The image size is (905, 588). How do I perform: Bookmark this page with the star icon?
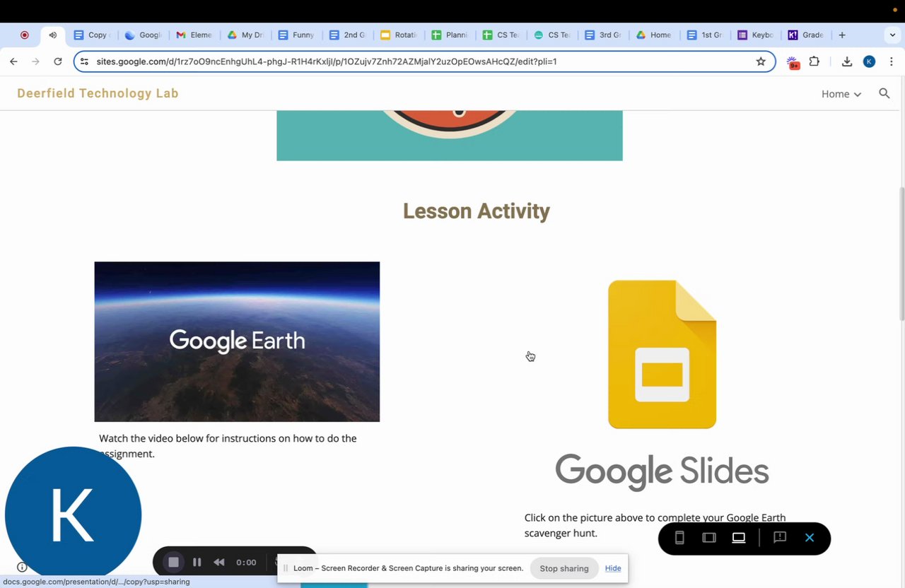pos(761,61)
